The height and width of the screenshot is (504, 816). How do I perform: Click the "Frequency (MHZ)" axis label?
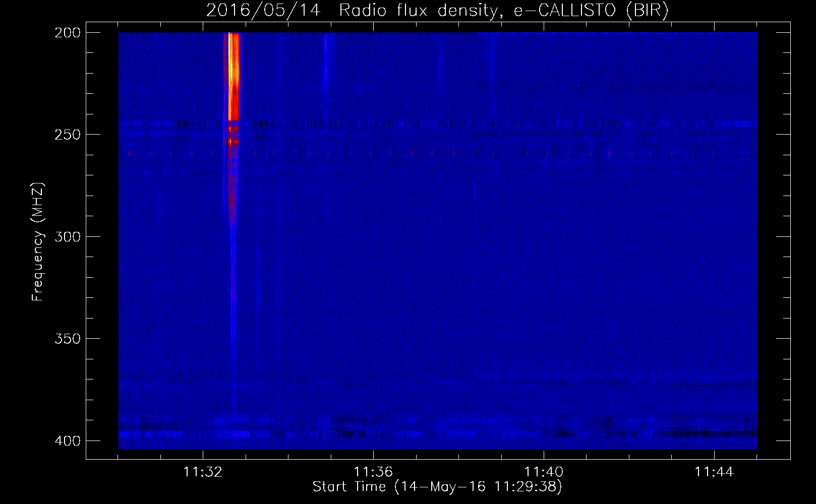38,241
